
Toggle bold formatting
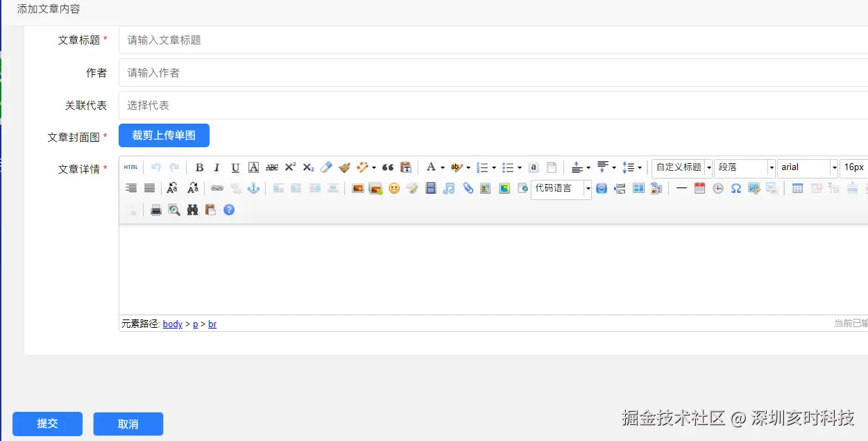(199, 167)
